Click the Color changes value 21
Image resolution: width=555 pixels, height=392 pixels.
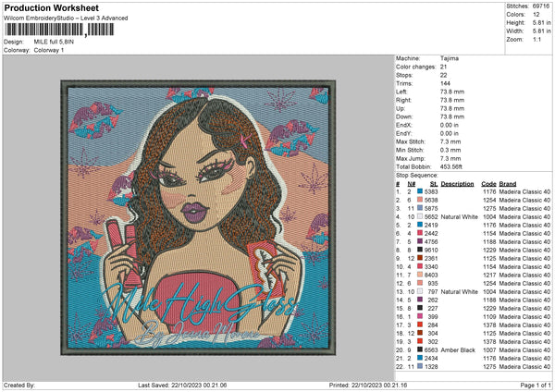[x=443, y=67]
